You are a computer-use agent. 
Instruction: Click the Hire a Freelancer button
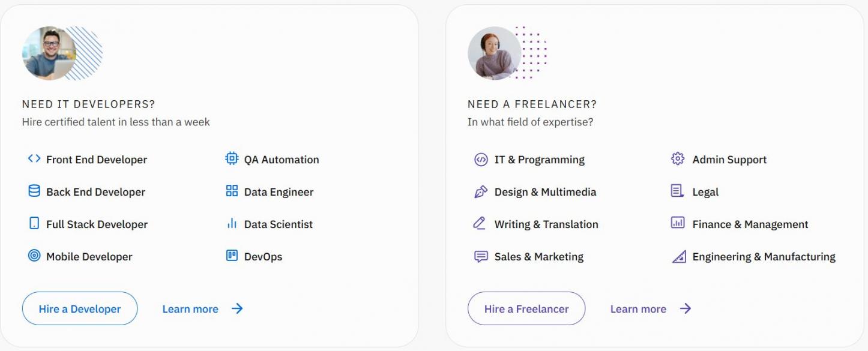(x=526, y=308)
